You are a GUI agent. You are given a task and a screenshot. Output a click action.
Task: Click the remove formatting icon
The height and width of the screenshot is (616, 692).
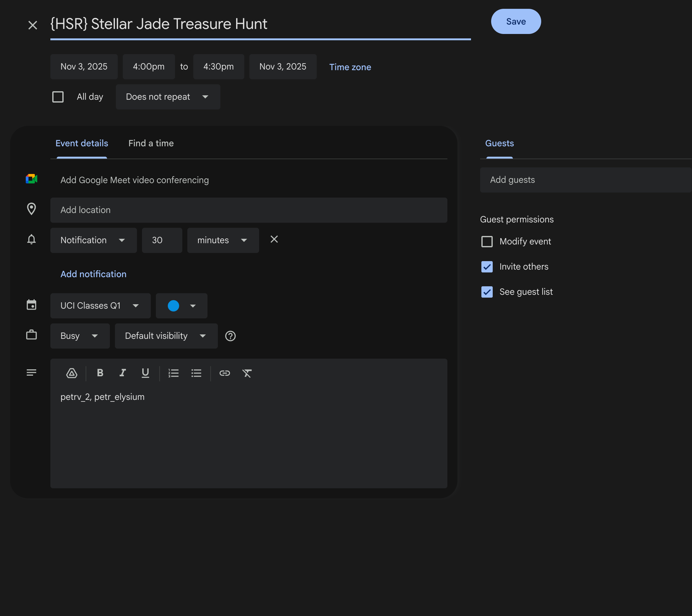(247, 373)
